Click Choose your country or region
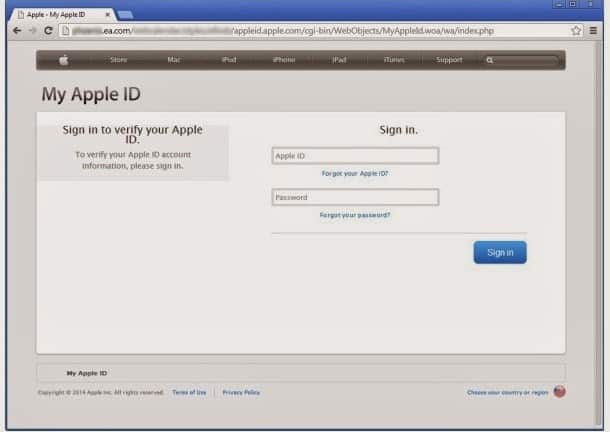 point(508,392)
